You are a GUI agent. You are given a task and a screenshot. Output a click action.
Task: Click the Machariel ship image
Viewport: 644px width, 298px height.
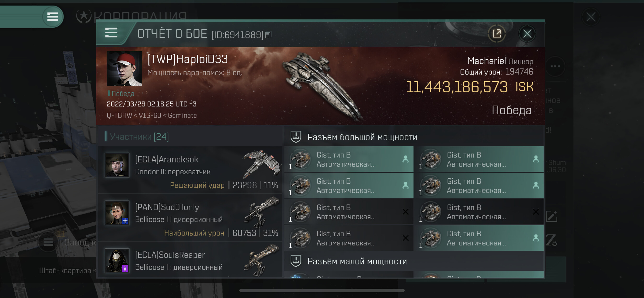coord(322,85)
